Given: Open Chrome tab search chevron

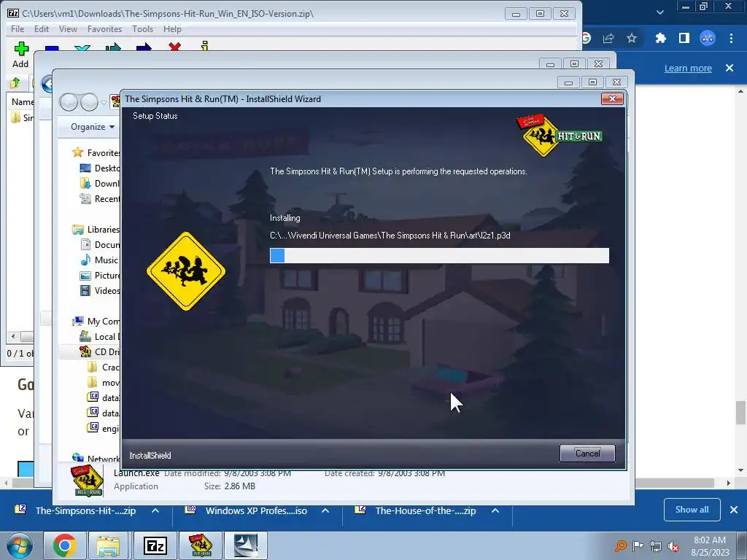Looking at the screenshot, I should [659, 12].
